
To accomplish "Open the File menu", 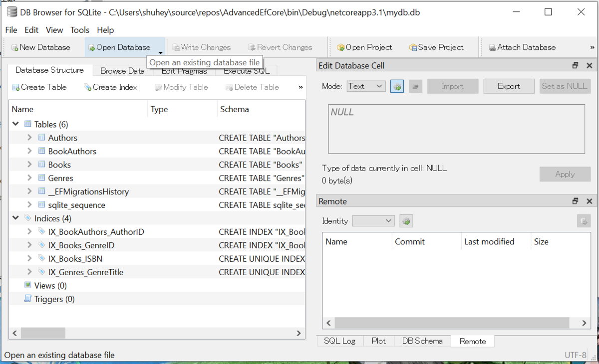I will pyautogui.click(x=11, y=30).
